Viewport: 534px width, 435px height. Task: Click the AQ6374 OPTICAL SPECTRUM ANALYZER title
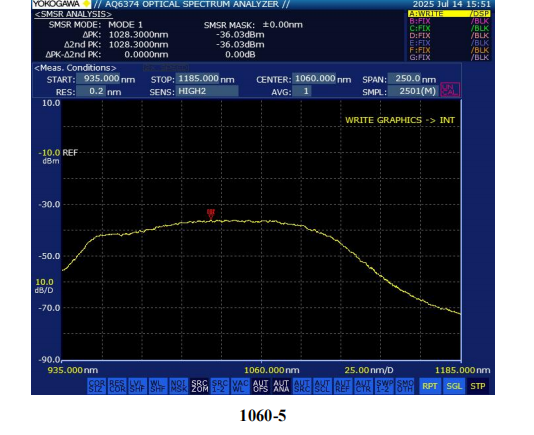[192, 4]
